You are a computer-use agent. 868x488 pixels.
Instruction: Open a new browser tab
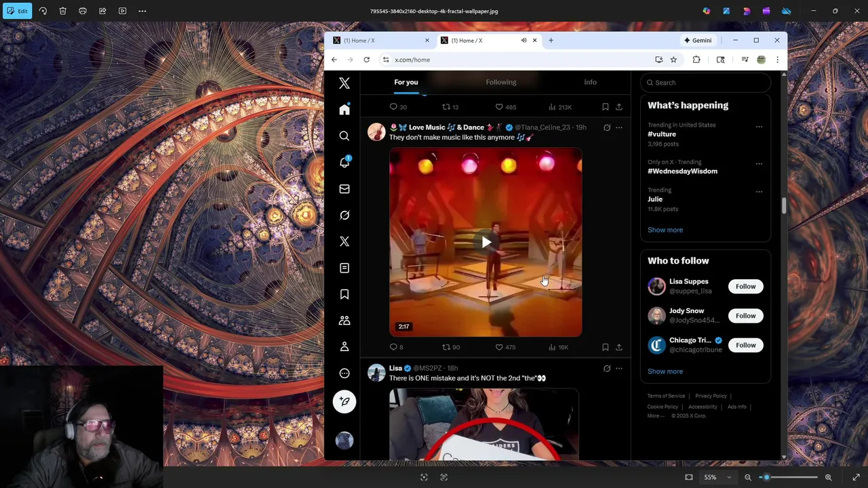[551, 41]
